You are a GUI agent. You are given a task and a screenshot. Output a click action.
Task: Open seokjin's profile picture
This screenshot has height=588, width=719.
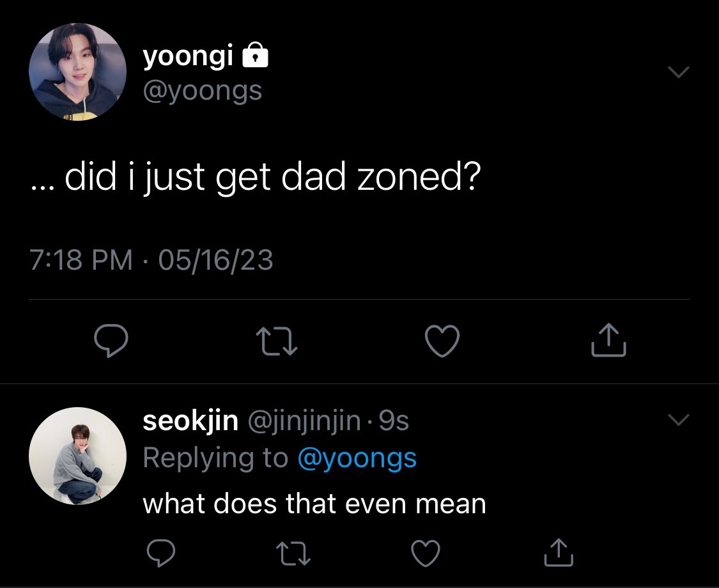pyautogui.click(x=77, y=456)
